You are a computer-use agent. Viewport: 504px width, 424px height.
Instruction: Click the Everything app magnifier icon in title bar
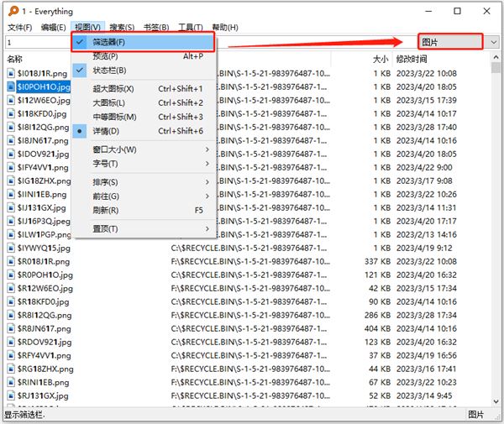(13, 11)
